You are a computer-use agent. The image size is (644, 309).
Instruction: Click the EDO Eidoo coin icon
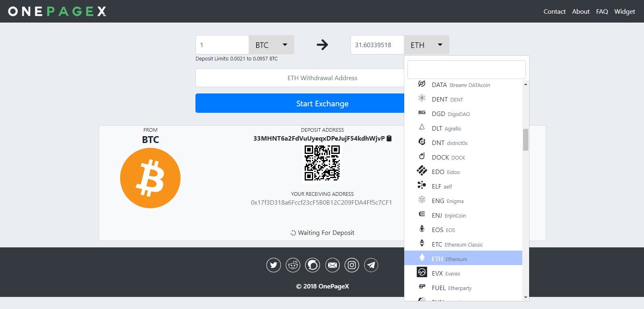(422, 171)
